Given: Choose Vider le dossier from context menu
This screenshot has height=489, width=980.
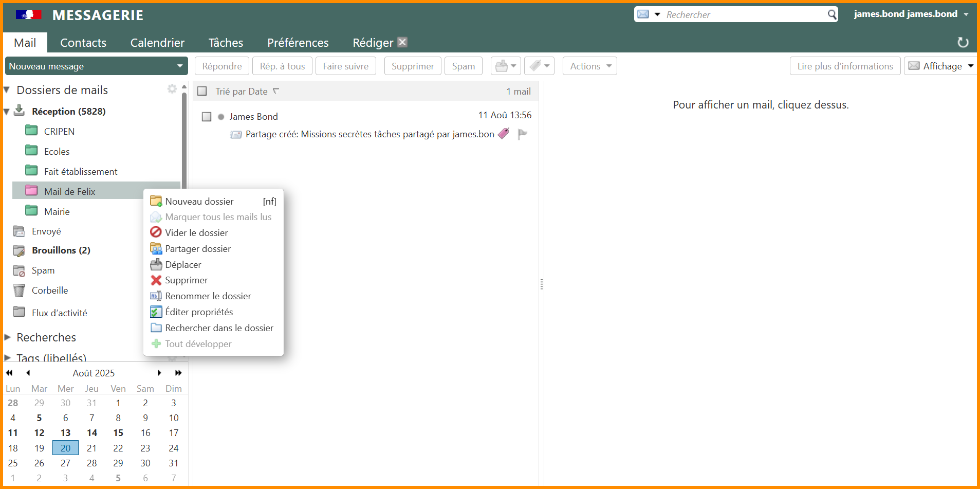Looking at the screenshot, I should pos(196,233).
